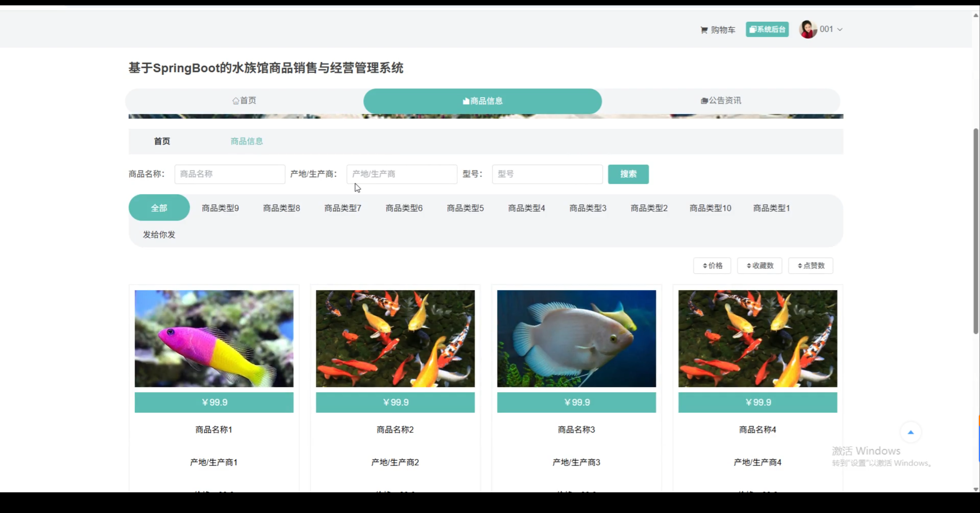Filter by 商品类型9 category
This screenshot has width=980, height=513.
(x=220, y=208)
